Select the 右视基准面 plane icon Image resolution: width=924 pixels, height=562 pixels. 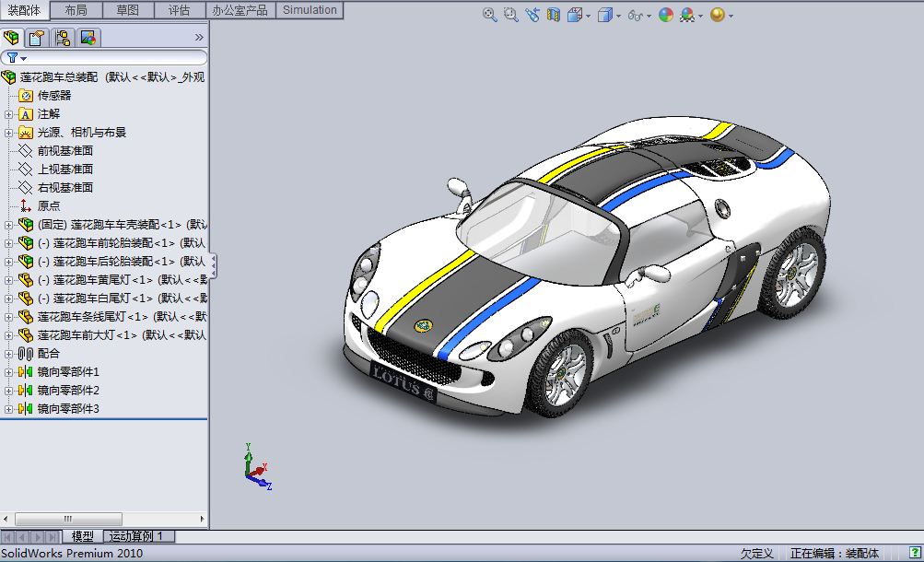click(x=26, y=187)
